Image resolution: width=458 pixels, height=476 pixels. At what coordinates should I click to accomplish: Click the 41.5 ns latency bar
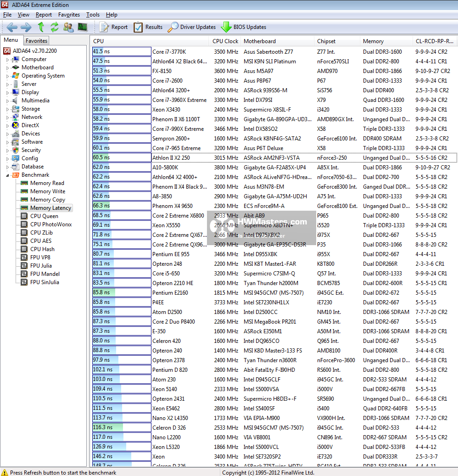[x=122, y=51]
